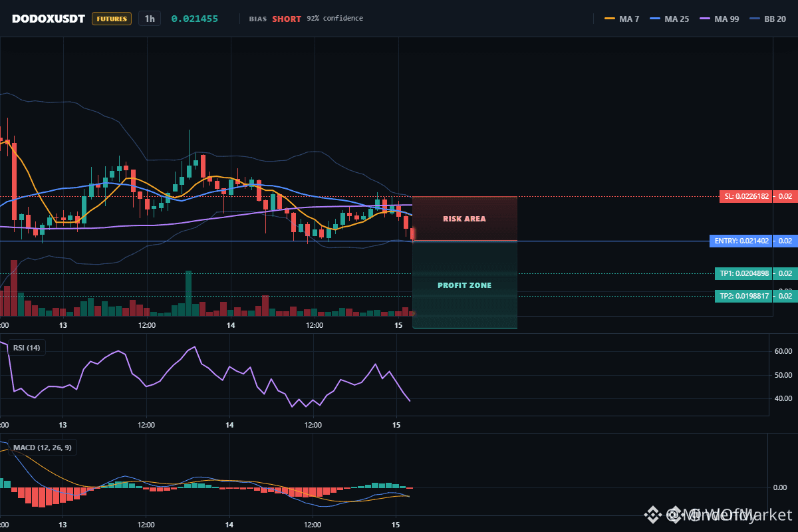The height and width of the screenshot is (532, 798).
Task: Click the PROFIT ZONE label
Action: click(x=464, y=285)
